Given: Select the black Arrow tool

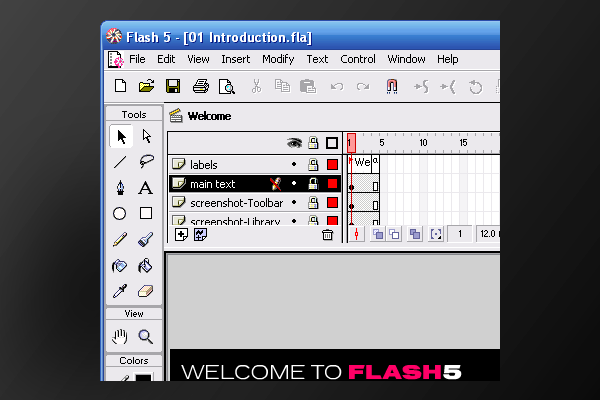Looking at the screenshot, I should [x=121, y=137].
